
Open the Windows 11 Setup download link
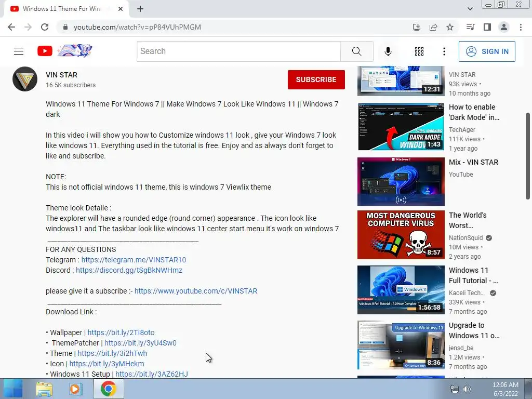point(152,374)
